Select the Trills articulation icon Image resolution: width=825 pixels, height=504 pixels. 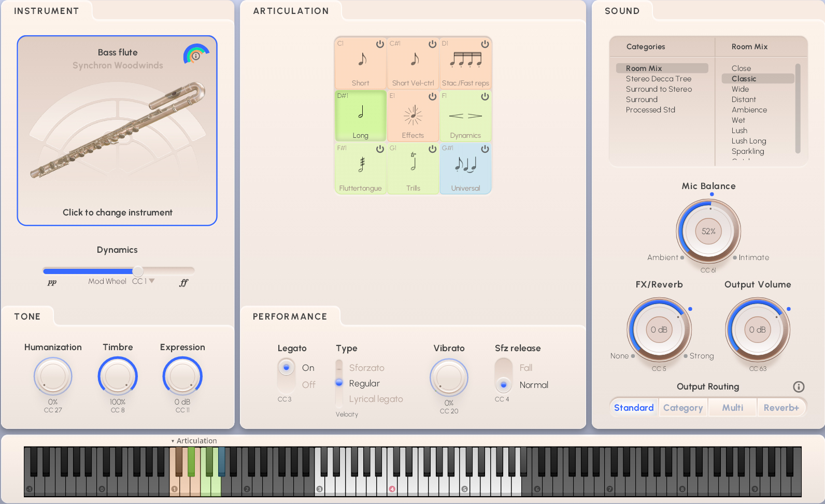click(x=413, y=162)
